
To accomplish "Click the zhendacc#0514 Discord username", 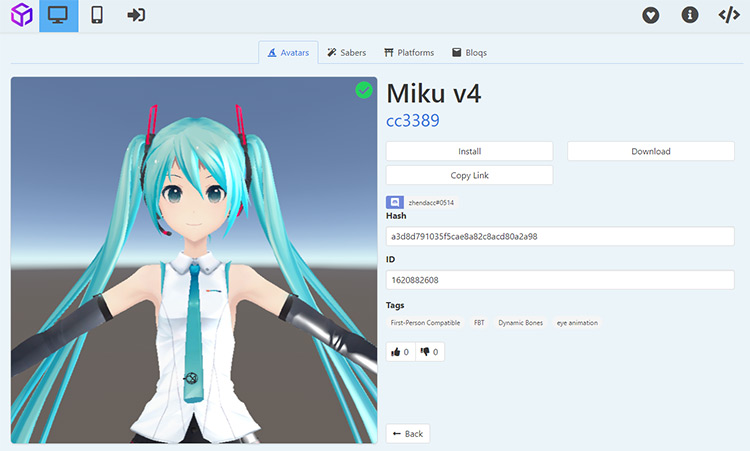I will [431, 203].
